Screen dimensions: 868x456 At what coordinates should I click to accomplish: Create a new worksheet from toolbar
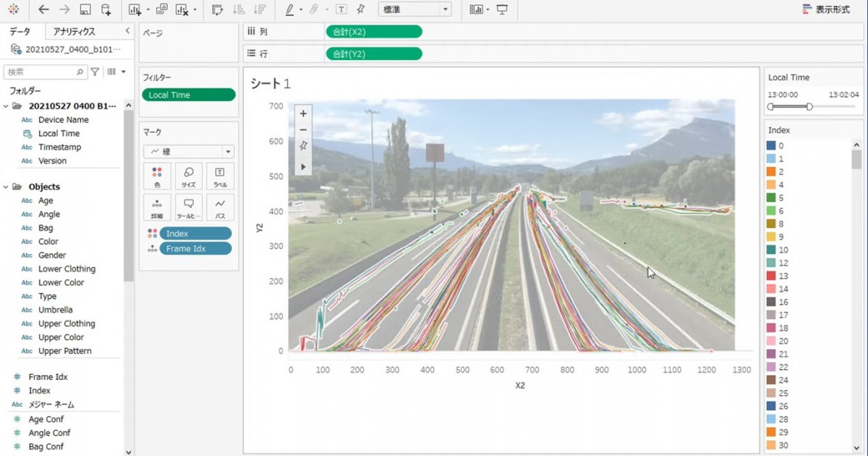click(x=135, y=9)
